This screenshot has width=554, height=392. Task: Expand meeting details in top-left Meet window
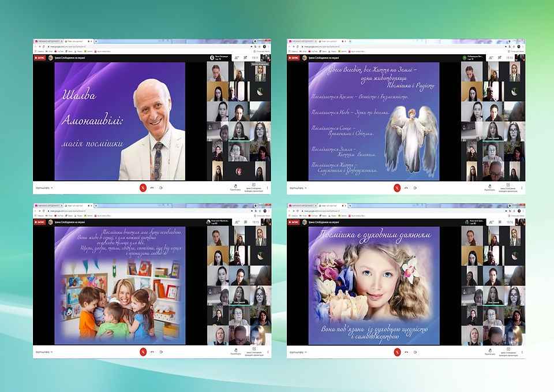tap(44, 188)
